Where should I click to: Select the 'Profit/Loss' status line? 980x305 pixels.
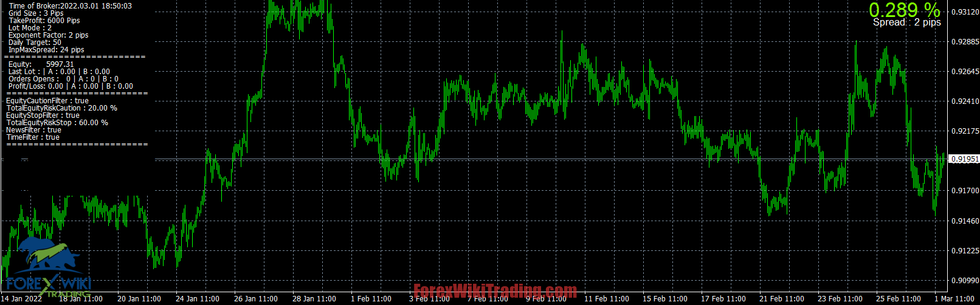point(71,86)
